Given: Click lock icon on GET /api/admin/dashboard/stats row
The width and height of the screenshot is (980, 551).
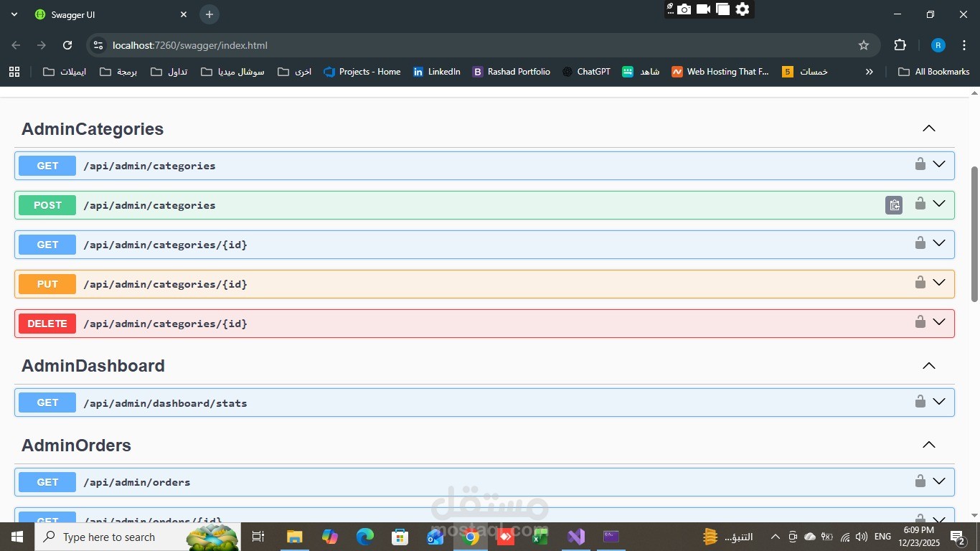Looking at the screenshot, I should click(x=920, y=401).
